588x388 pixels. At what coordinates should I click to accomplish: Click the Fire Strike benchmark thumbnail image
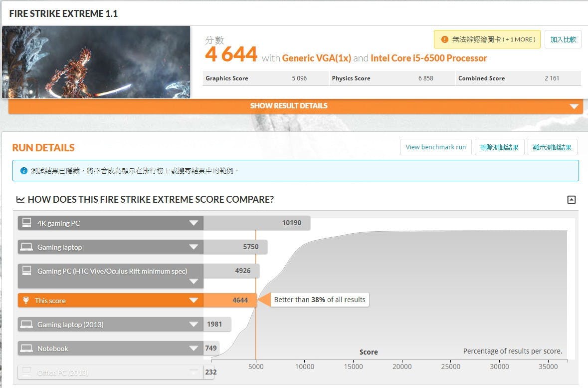point(96,62)
